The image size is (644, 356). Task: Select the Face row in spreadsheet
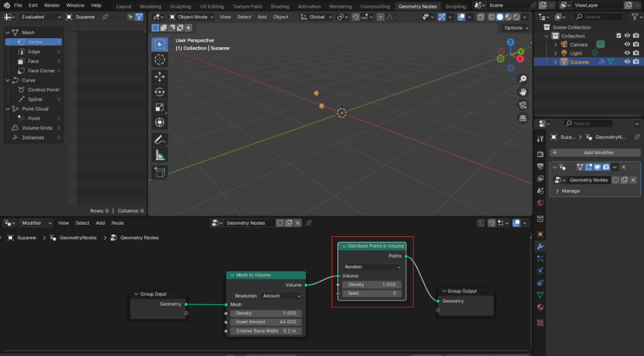pos(33,61)
